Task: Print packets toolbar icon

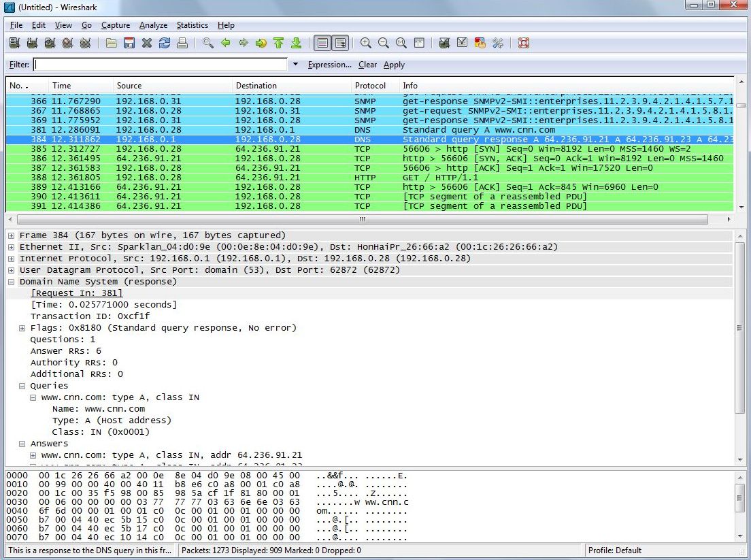Action: (182, 43)
